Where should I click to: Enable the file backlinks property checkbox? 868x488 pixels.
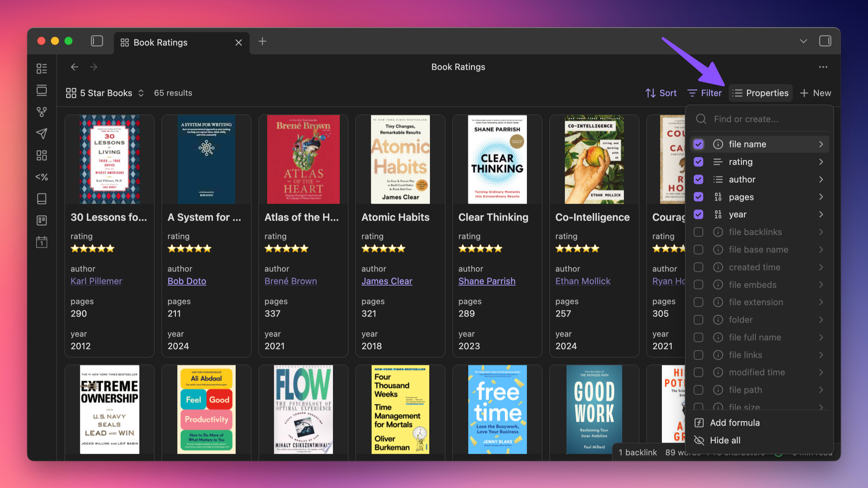698,232
